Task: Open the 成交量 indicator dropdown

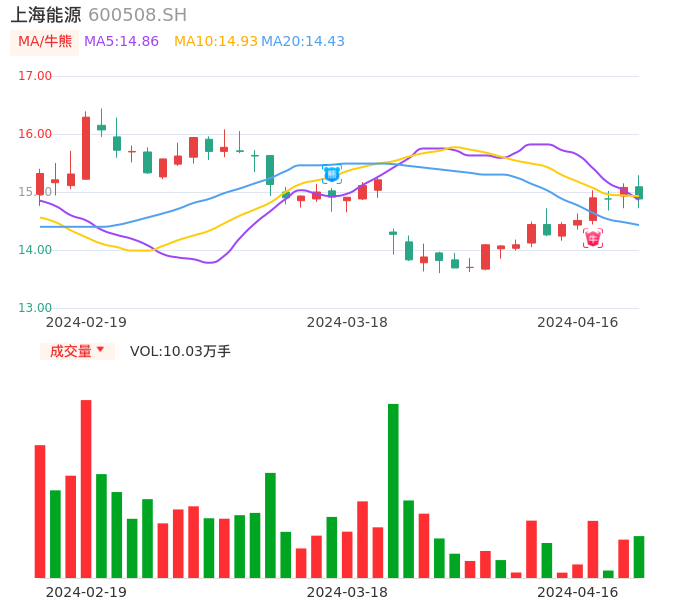Action: pyautogui.click(x=77, y=351)
